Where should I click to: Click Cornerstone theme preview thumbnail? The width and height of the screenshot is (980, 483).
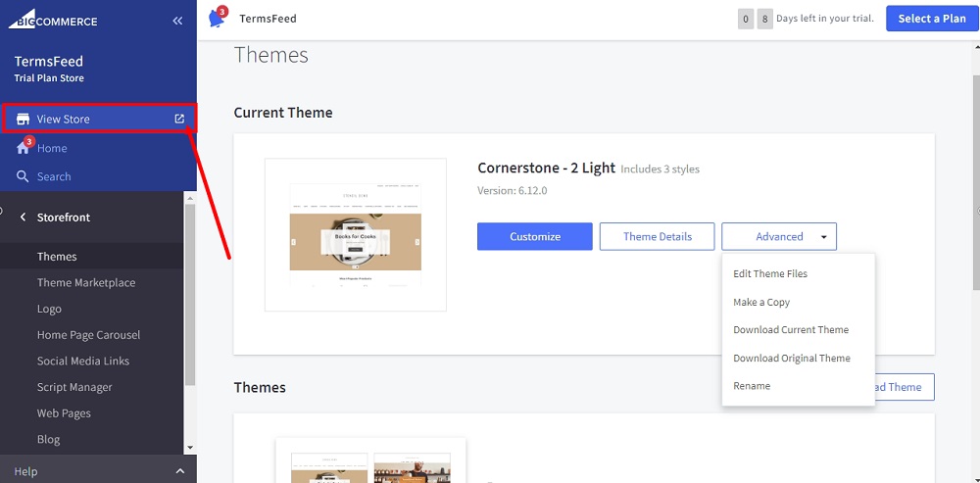(x=356, y=235)
